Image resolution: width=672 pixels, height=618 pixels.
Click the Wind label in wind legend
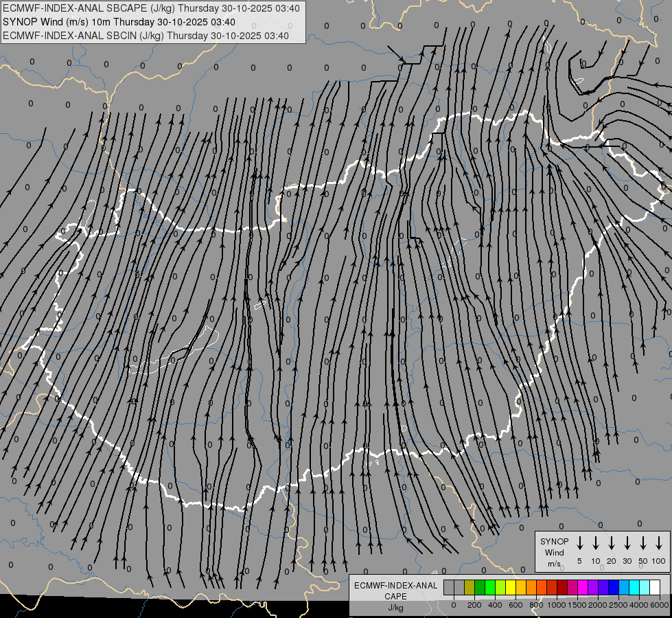[554, 552]
